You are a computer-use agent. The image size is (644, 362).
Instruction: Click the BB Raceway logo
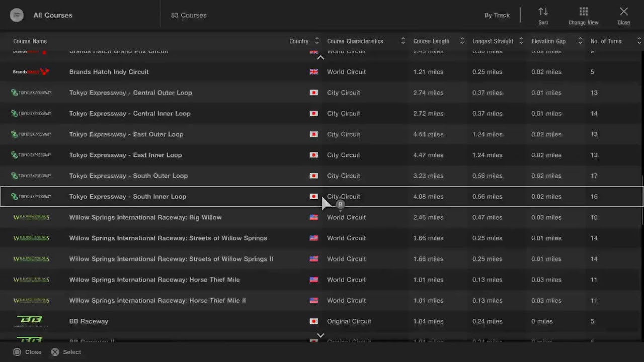[x=30, y=321]
